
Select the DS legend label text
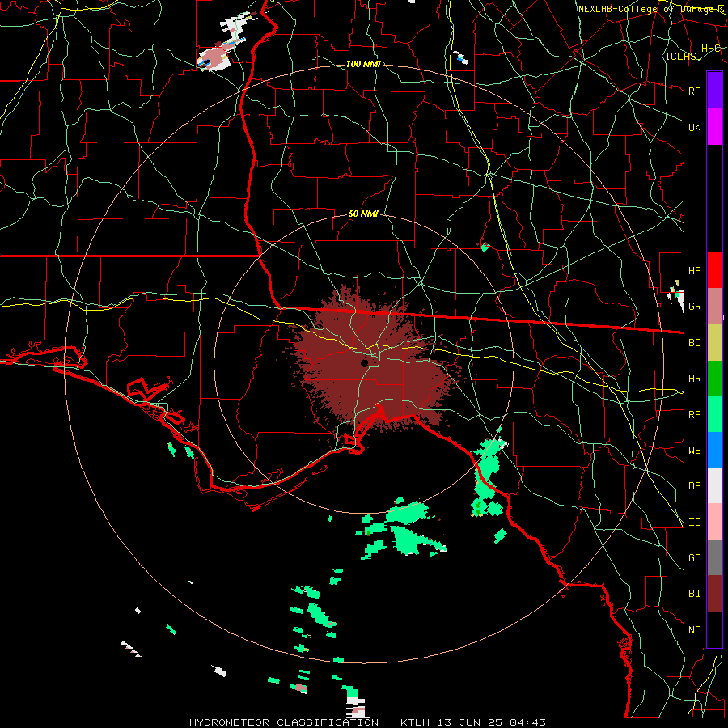click(694, 486)
